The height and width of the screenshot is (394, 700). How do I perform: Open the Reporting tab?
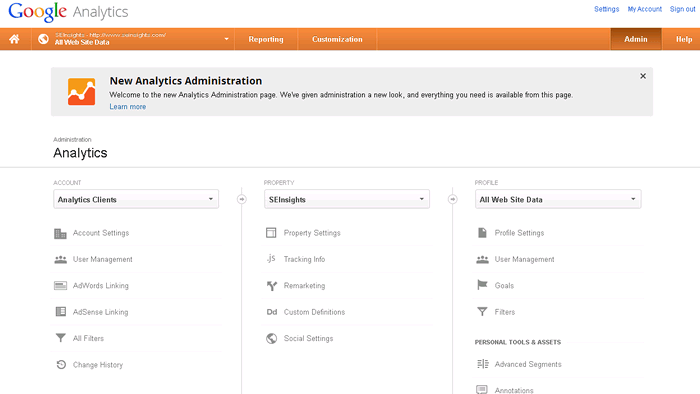266,39
